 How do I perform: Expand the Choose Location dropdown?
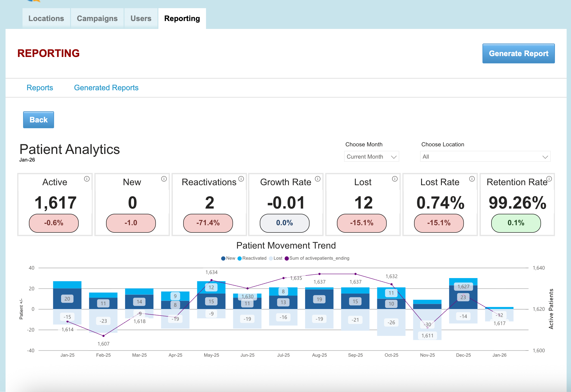(485, 157)
